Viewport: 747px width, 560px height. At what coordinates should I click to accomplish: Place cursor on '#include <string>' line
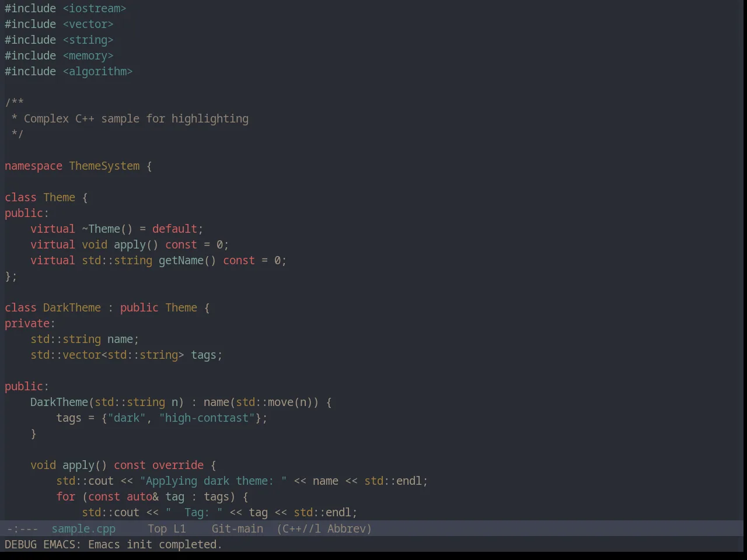[59, 40]
